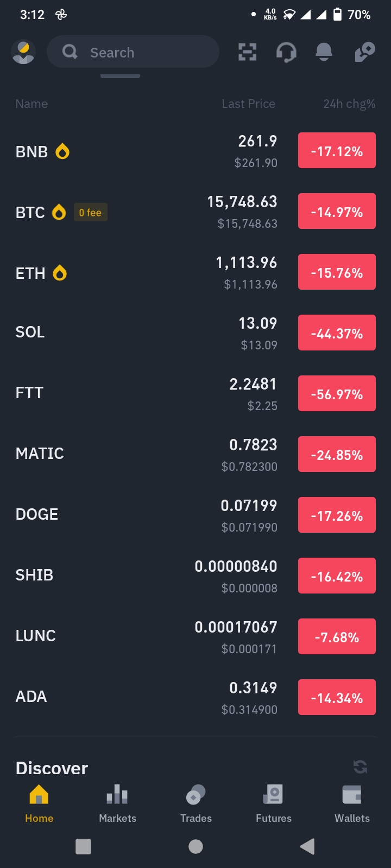Open customer support headset icon
391x868 pixels.
[286, 52]
